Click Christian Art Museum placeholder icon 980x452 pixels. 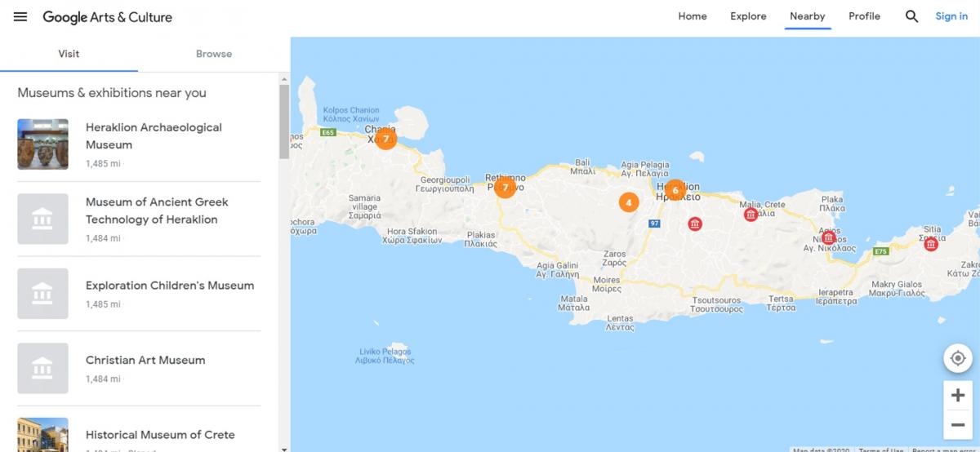click(x=42, y=368)
